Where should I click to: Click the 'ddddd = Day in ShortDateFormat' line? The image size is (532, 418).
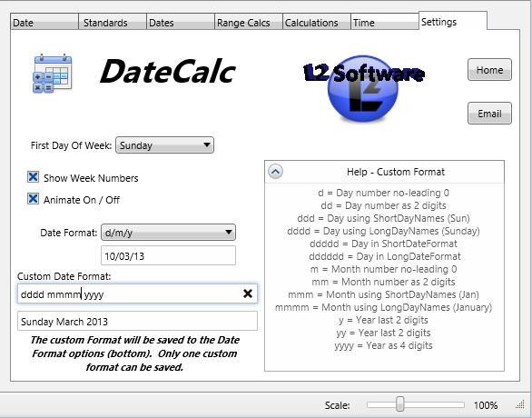coord(383,244)
